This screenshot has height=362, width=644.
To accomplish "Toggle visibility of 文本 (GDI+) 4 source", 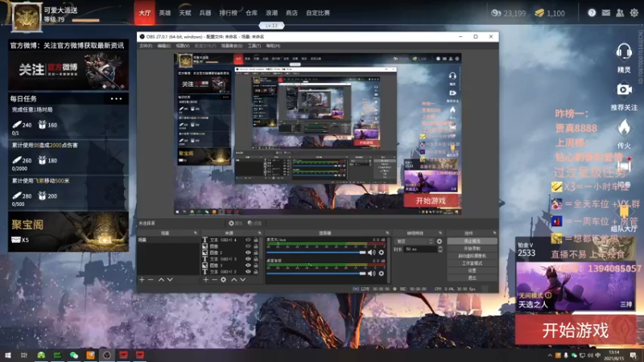I will (x=248, y=240).
